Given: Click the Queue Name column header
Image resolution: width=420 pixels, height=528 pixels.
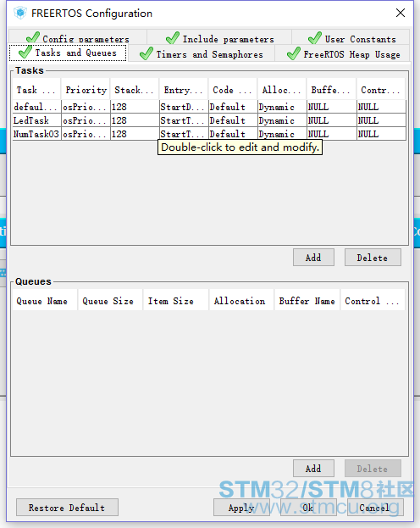Looking at the screenshot, I should (x=45, y=300).
